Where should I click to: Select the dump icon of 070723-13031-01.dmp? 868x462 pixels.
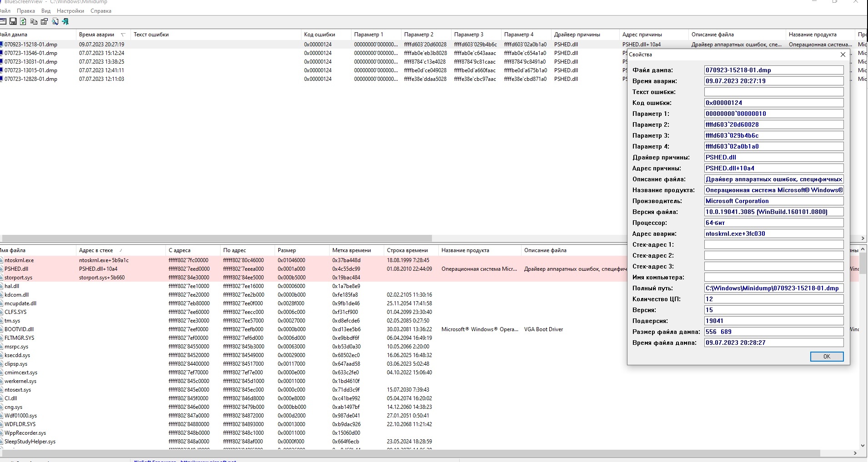click(x=1, y=62)
